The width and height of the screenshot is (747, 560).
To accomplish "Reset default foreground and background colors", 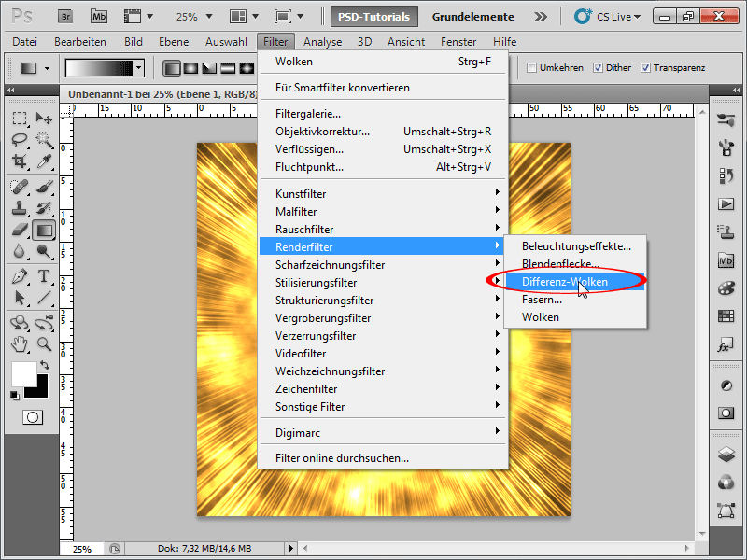I will point(15,395).
